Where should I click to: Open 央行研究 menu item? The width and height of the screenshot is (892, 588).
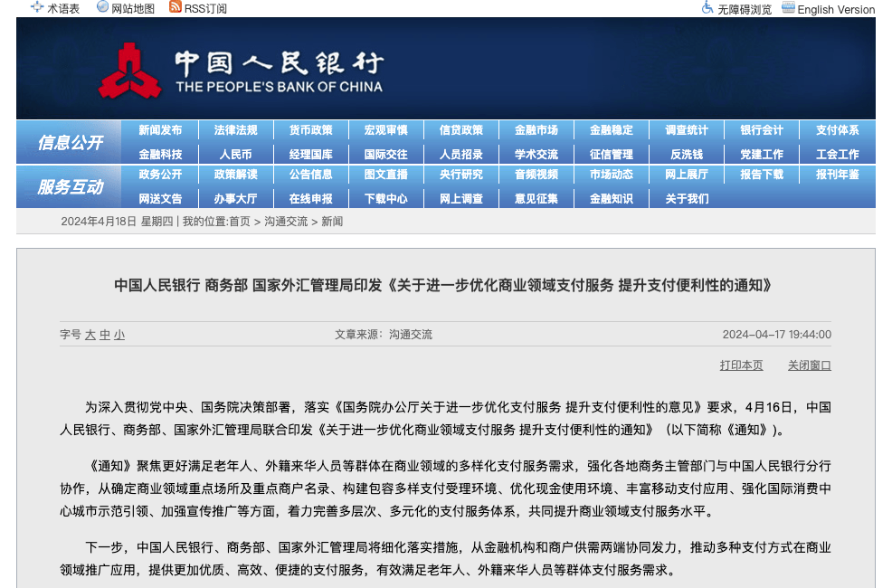click(460, 175)
